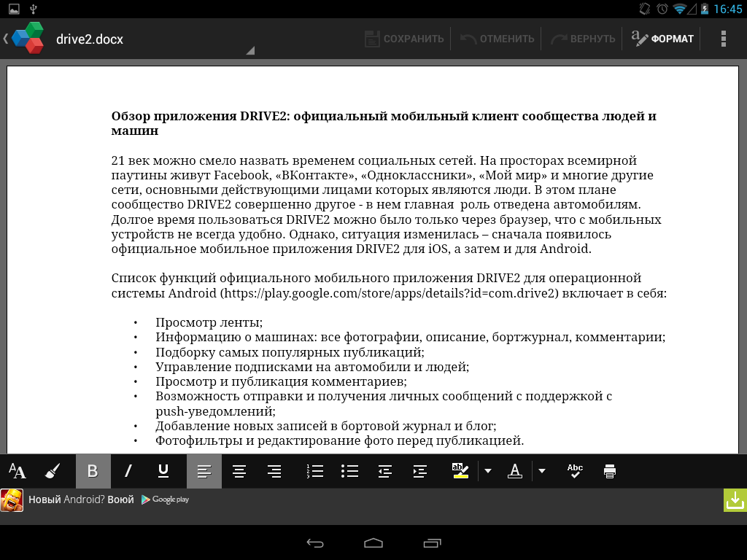Image resolution: width=747 pixels, height=560 pixels.
Task: Redo with the Вернуть button
Action: point(583,39)
